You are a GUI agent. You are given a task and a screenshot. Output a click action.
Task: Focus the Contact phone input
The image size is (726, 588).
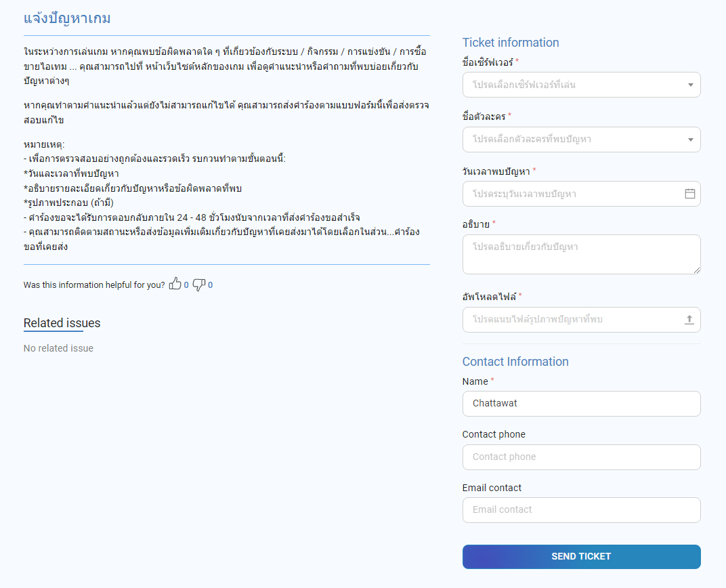581,457
